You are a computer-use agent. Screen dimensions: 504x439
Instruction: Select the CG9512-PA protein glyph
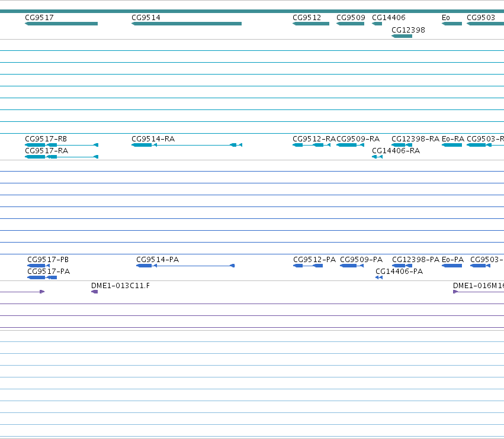tap(308, 266)
